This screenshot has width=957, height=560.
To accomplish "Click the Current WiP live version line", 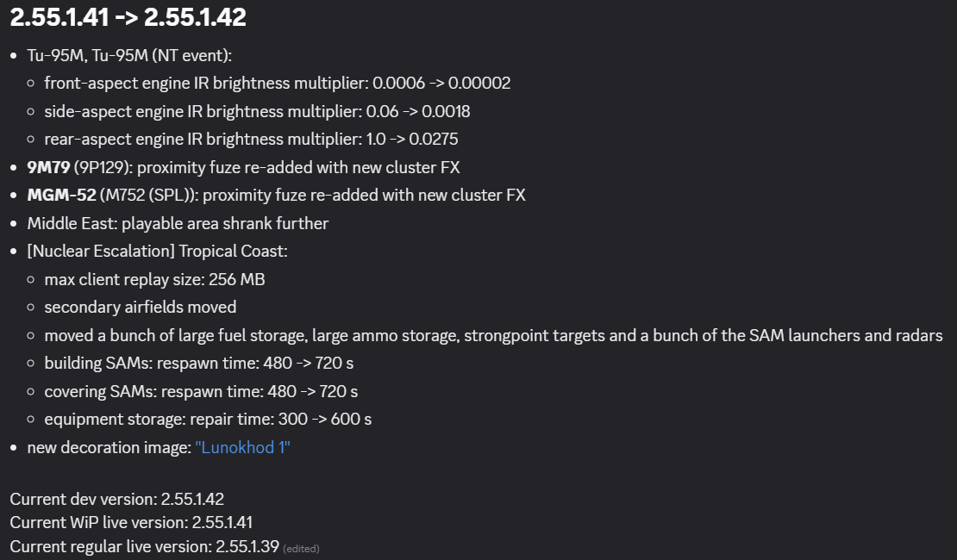I will 131,522.
